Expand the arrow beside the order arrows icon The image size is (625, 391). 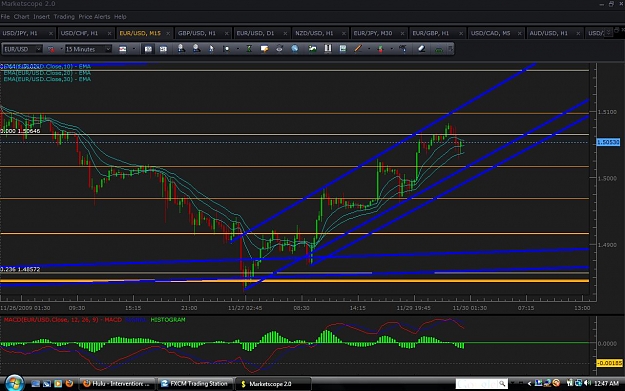pyautogui.click(x=391, y=49)
